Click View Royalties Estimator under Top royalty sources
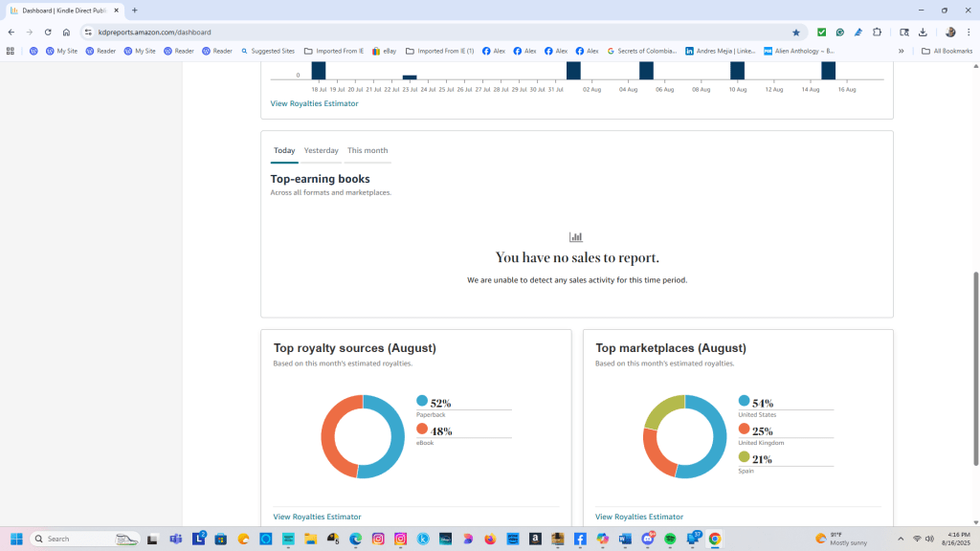 [x=317, y=517]
